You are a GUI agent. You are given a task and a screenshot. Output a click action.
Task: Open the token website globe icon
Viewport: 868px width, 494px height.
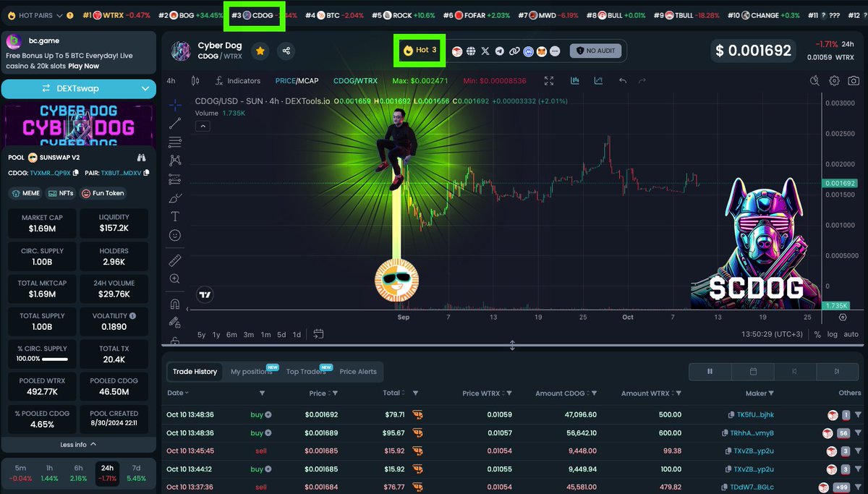(471, 51)
